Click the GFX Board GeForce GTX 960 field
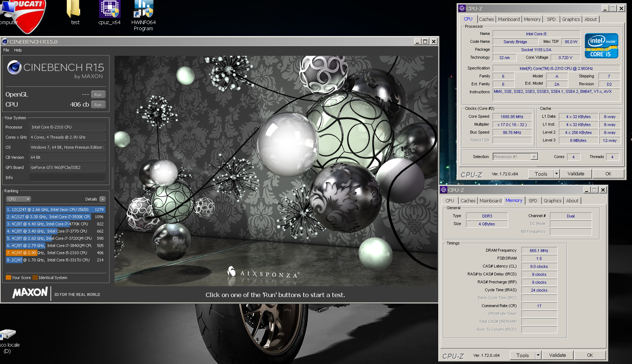This screenshot has height=364, width=632. pos(67,167)
